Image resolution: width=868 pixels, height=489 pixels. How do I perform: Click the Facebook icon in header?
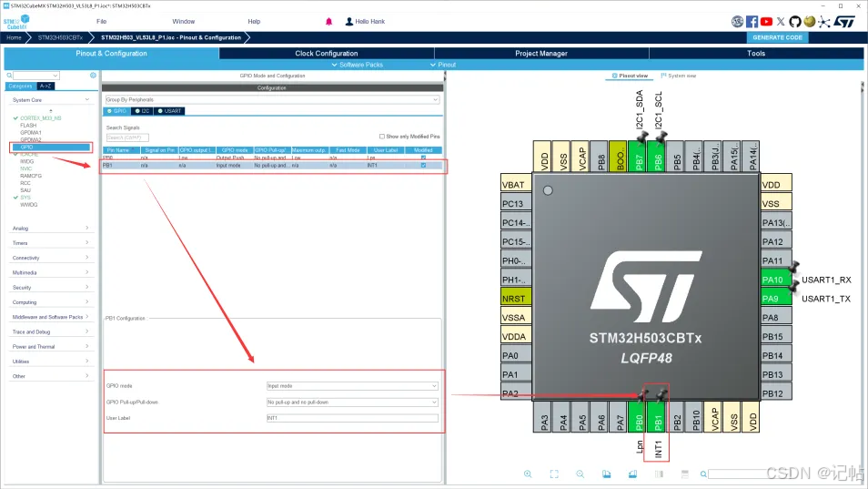point(752,21)
